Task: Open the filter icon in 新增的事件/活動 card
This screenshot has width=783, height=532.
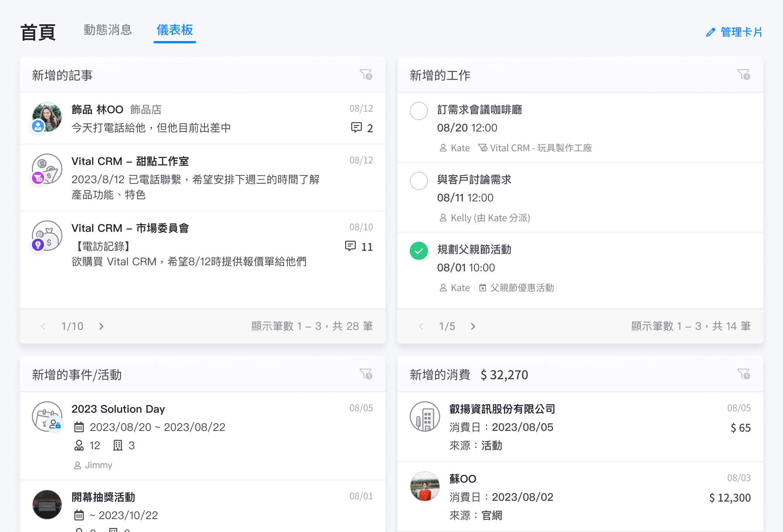Action: click(x=366, y=374)
